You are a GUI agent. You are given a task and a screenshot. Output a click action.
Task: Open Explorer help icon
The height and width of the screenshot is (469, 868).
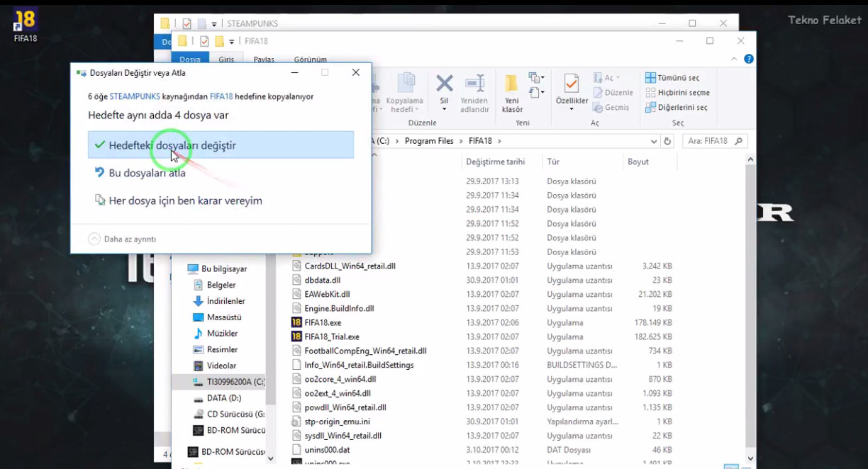pyautogui.click(x=749, y=60)
